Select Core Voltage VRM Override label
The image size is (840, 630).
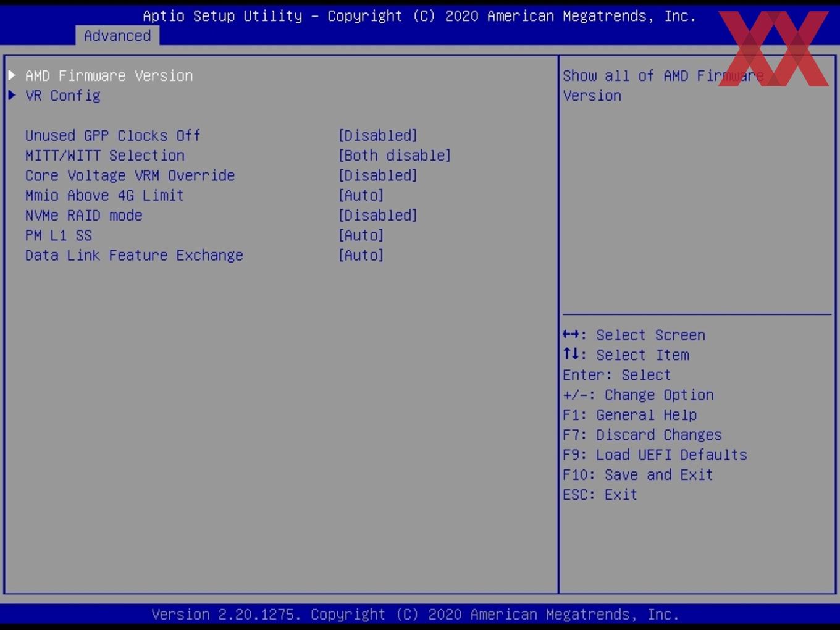[x=130, y=175]
